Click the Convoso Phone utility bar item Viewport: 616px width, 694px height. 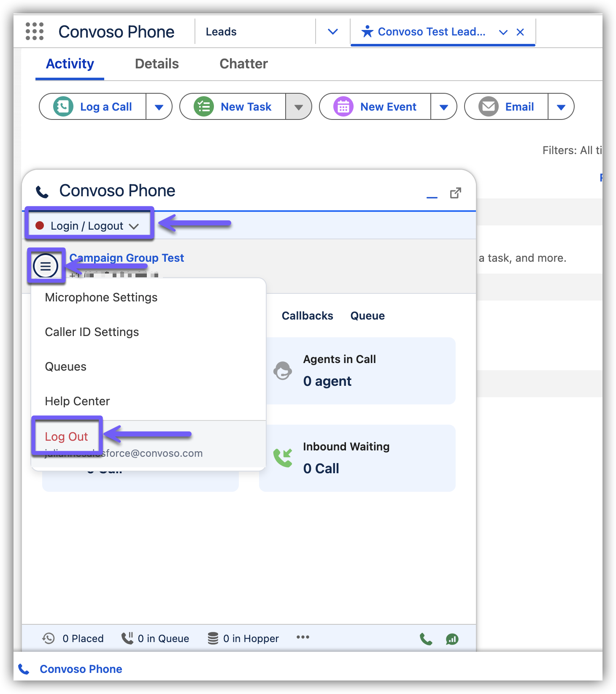pos(80,669)
